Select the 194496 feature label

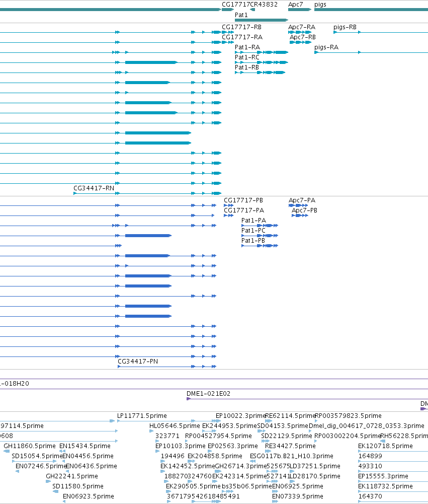click(173, 456)
